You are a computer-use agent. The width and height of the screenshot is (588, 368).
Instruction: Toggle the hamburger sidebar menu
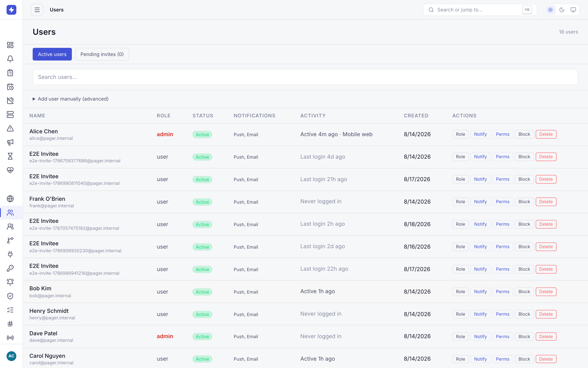coord(37,10)
